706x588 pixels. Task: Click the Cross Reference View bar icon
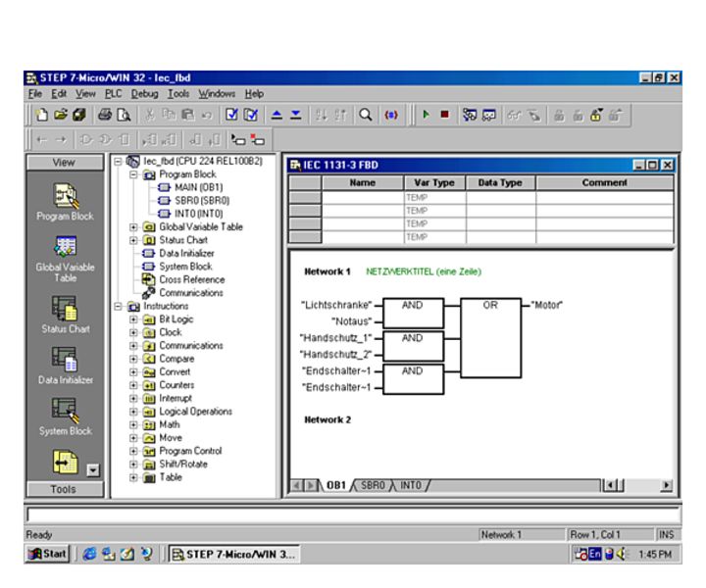click(66, 462)
